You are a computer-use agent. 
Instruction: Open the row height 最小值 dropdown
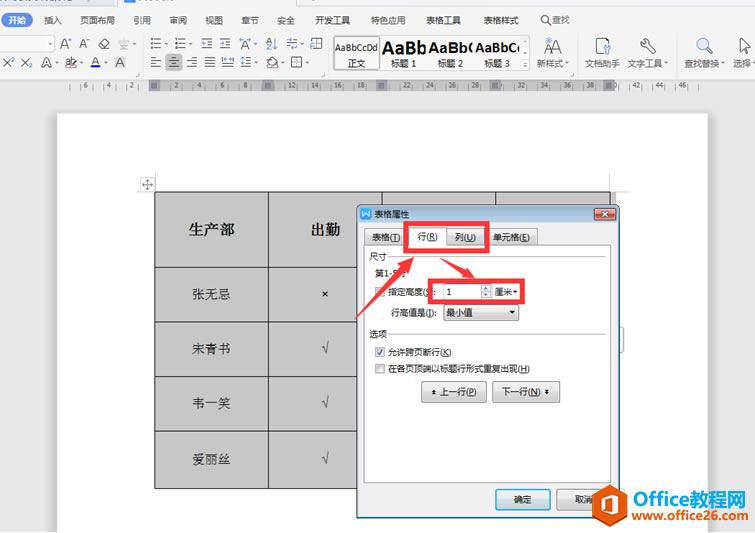point(481,313)
